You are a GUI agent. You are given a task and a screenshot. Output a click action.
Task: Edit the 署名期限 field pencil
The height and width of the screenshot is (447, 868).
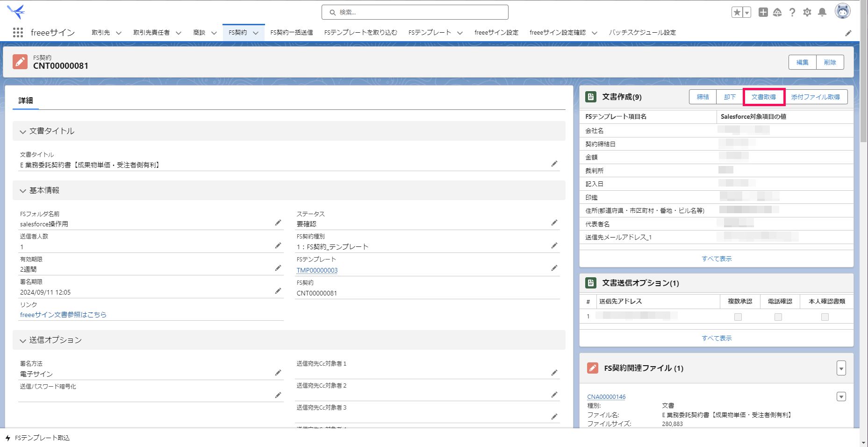(x=278, y=291)
